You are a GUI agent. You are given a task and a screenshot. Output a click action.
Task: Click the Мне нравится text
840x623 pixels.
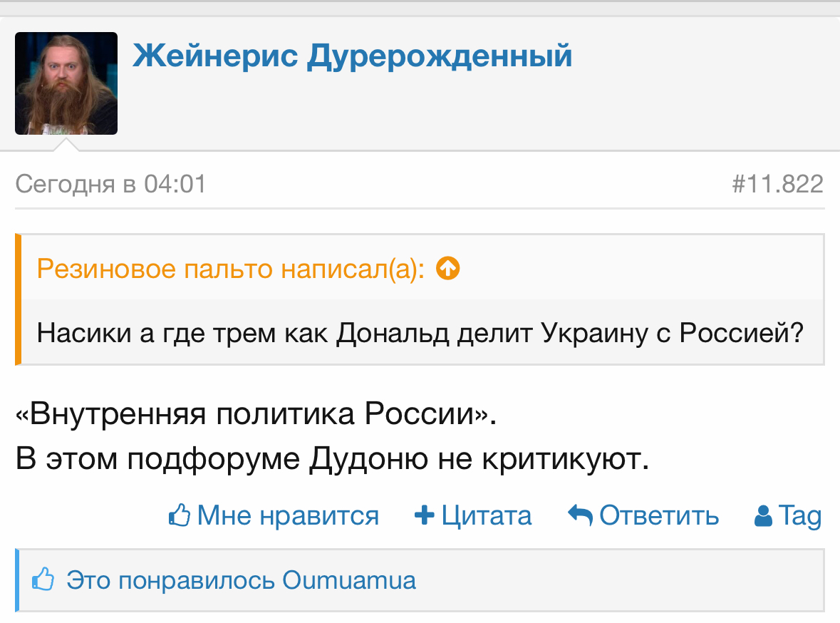(x=289, y=516)
